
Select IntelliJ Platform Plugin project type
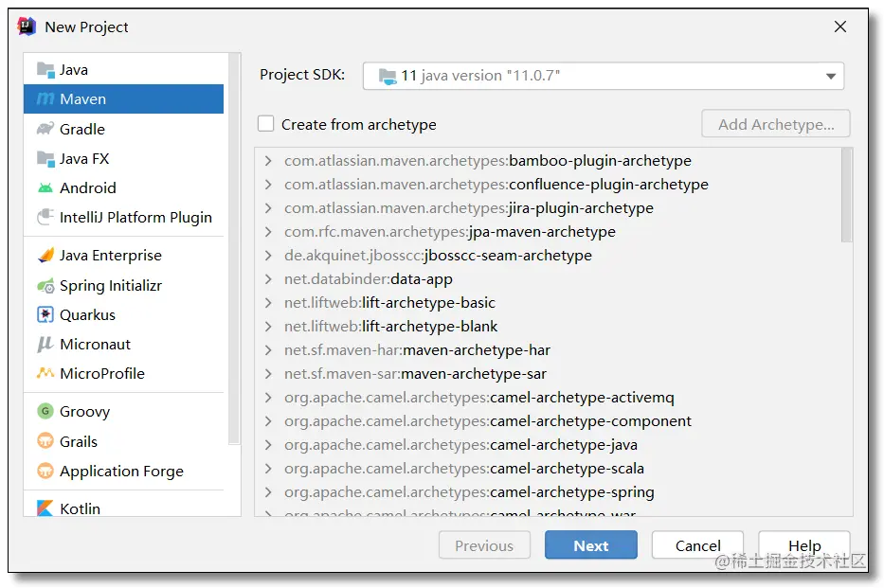[135, 217]
